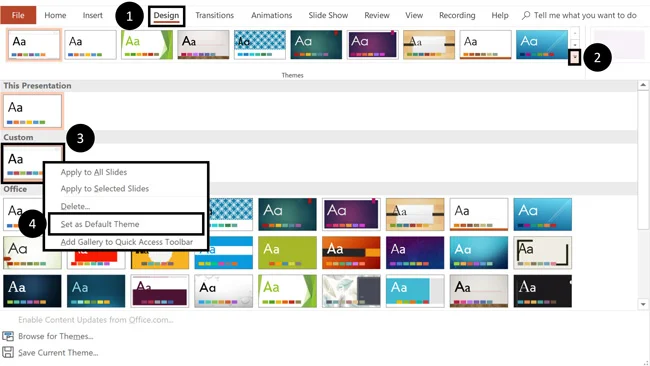The width and height of the screenshot is (650, 366).
Task: Select dark teal theme in Office first row
Action: tap(287, 214)
